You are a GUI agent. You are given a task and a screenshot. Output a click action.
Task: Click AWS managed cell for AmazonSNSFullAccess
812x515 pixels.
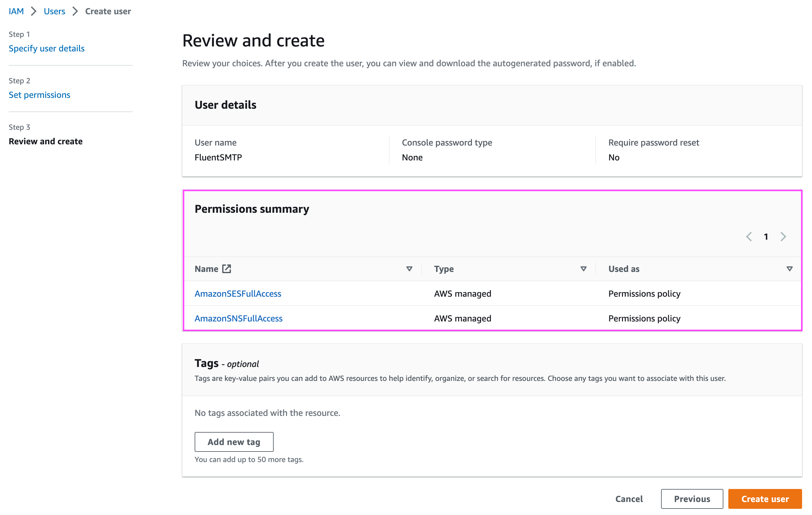[x=463, y=318]
